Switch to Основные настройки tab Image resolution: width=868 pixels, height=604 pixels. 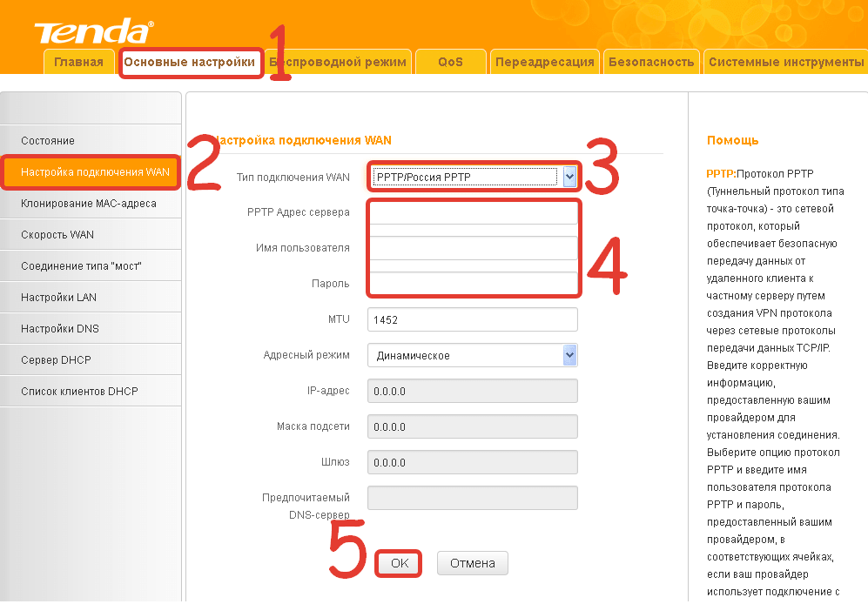click(x=190, y=62)
